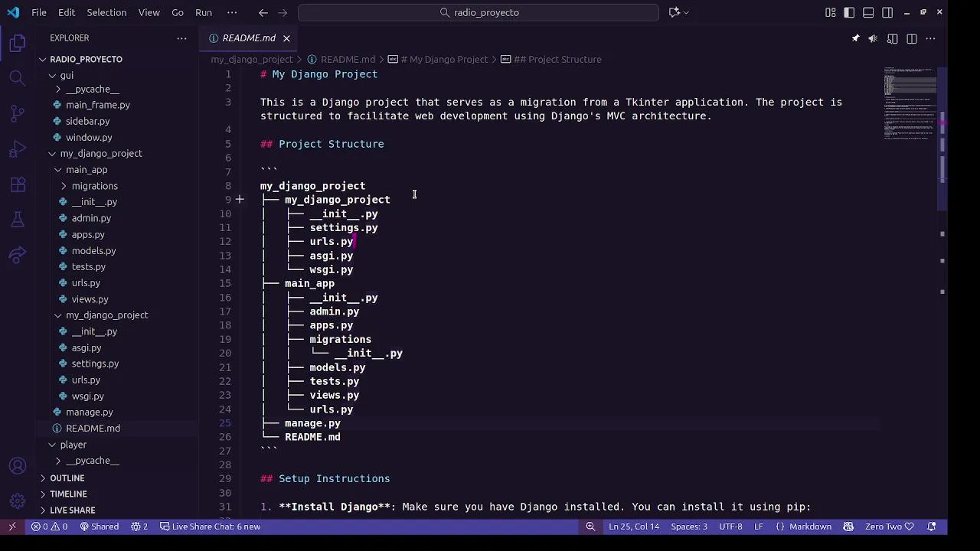Open the Selection menu
This screenshot has width=980, height=551.
pos(106,12)
